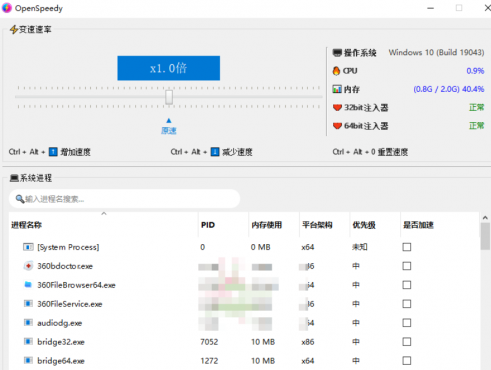Click the process list scrollbar thumb
The height and width of the screenshot is (370, 491).
485,236
